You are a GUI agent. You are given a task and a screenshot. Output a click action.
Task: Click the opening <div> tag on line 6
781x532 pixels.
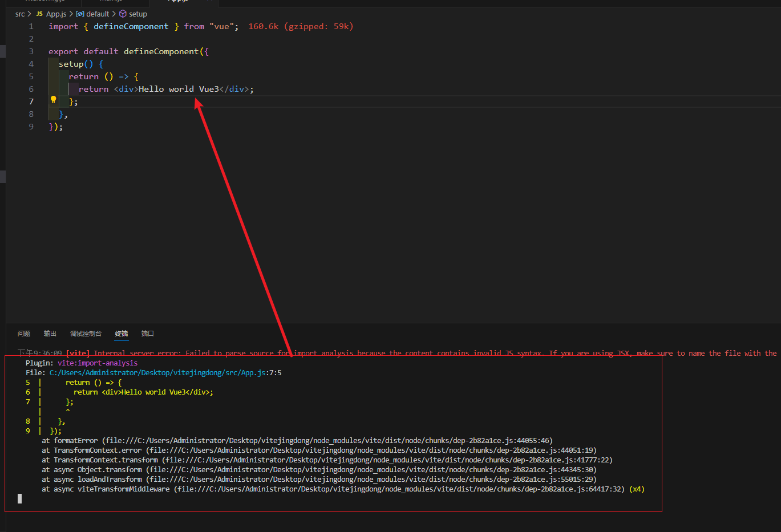pos(126,89)
